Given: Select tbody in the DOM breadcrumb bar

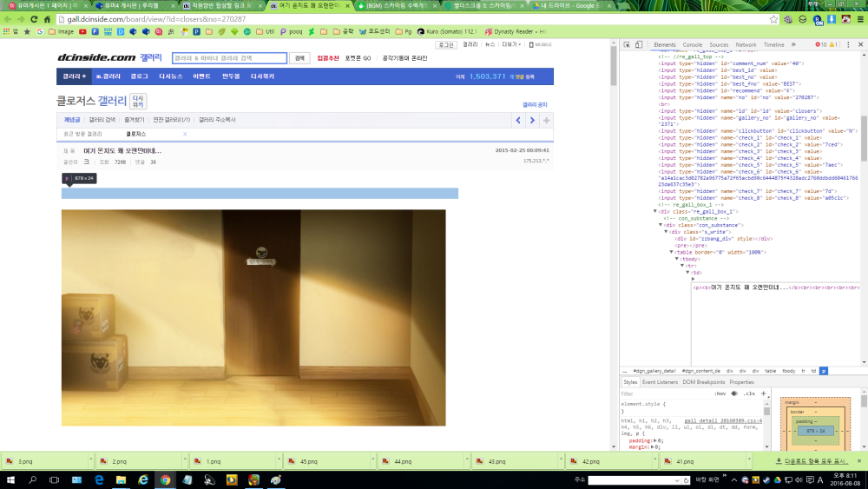Looking at the screenshot, I should (x=788, y=371).
